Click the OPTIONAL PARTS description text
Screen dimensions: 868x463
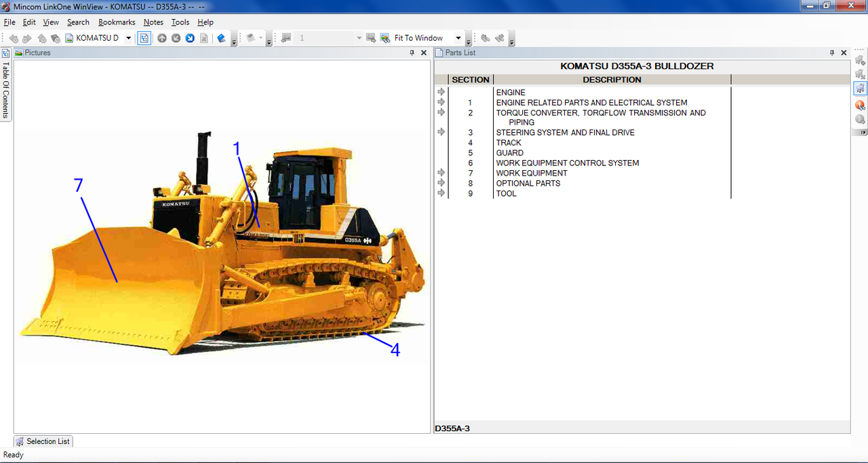[x=528, y=184]
